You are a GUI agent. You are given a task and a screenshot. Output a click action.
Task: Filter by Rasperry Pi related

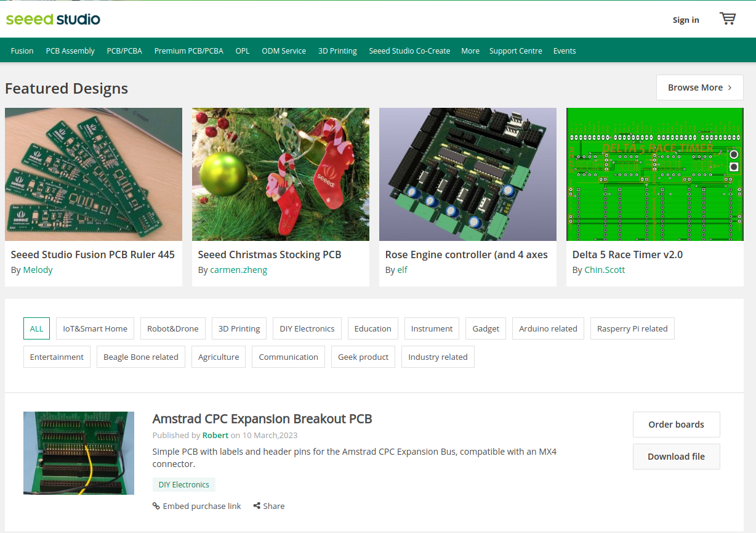click(x=632, y=328)
